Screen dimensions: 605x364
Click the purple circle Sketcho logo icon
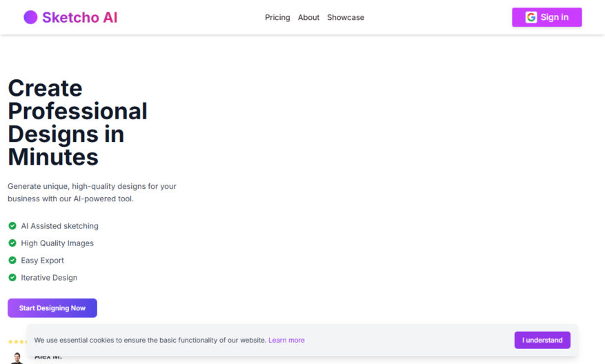(30, 17)
